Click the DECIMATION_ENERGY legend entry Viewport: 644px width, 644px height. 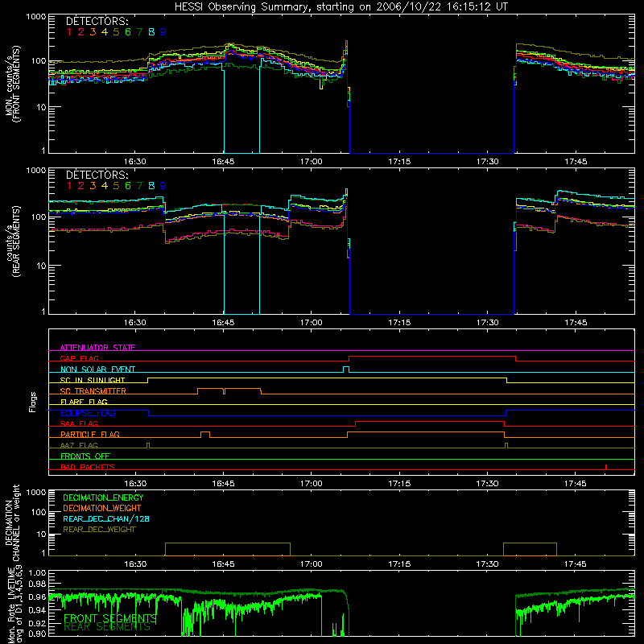click(104, 497)
